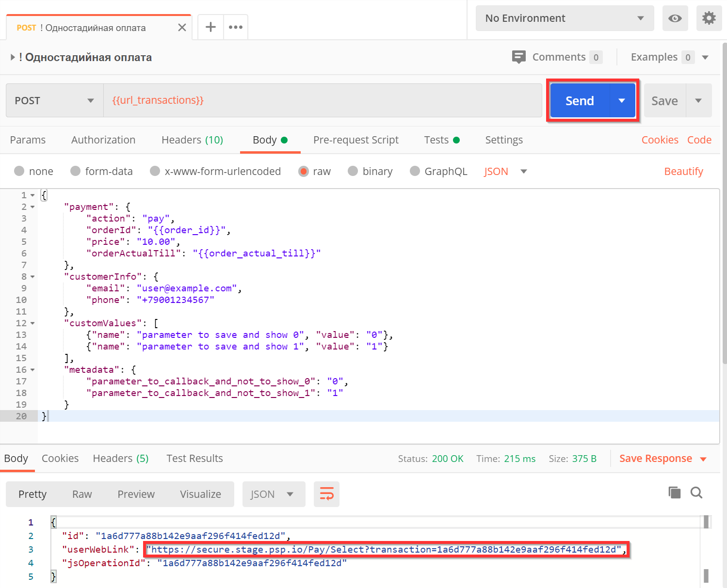Viewport: 727px width, 588px height.
Task: Open the response Test Results tab
Action: tap(194, 459)
